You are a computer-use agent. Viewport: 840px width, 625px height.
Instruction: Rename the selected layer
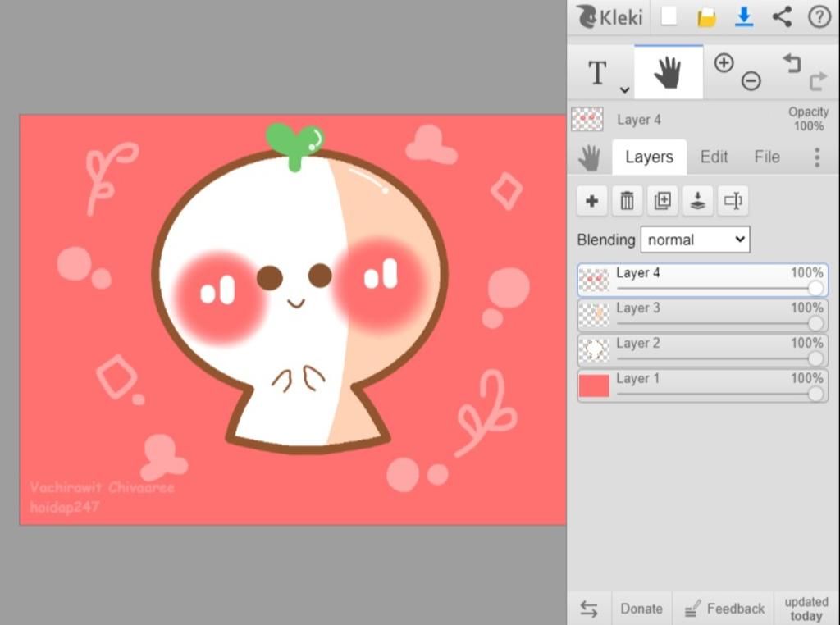(733, 202)
